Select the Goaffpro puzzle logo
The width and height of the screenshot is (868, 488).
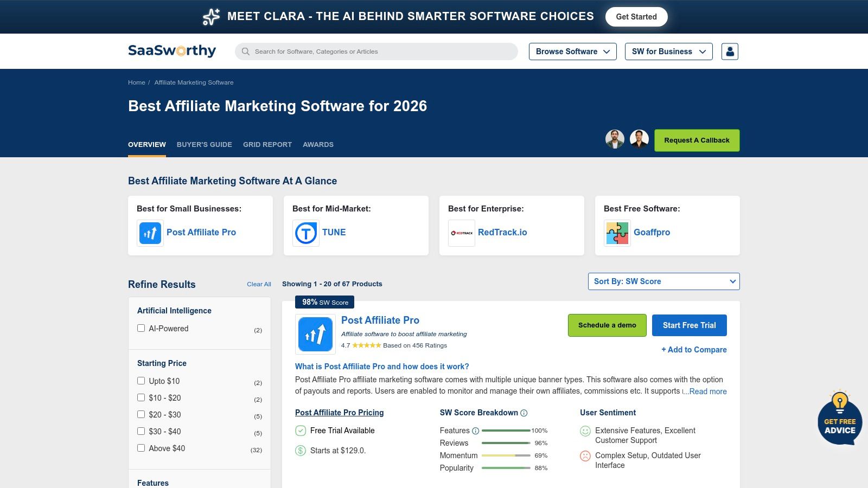(x=617, y=233)
